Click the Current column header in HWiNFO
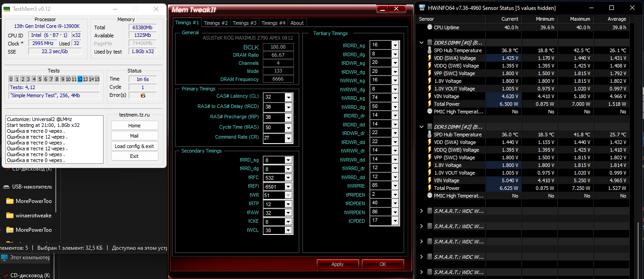This screenshot has width=644, height=279. coord(503,19)
